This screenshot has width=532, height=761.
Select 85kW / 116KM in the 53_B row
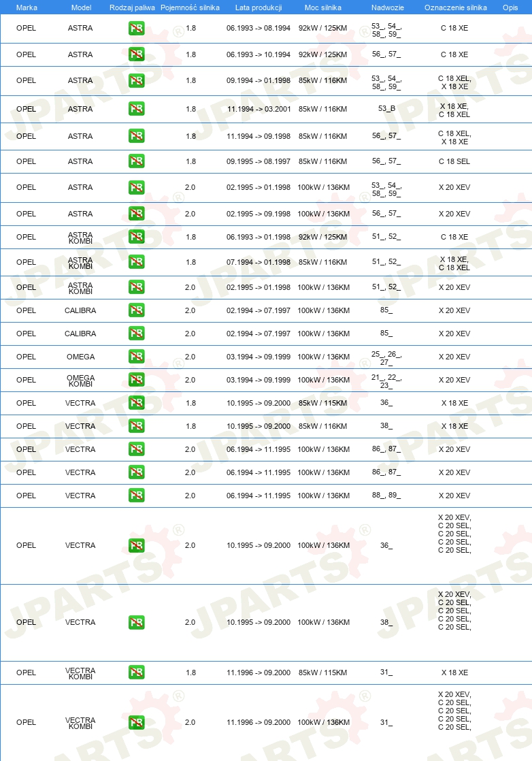pyautogui.click(x=323, y=109)
